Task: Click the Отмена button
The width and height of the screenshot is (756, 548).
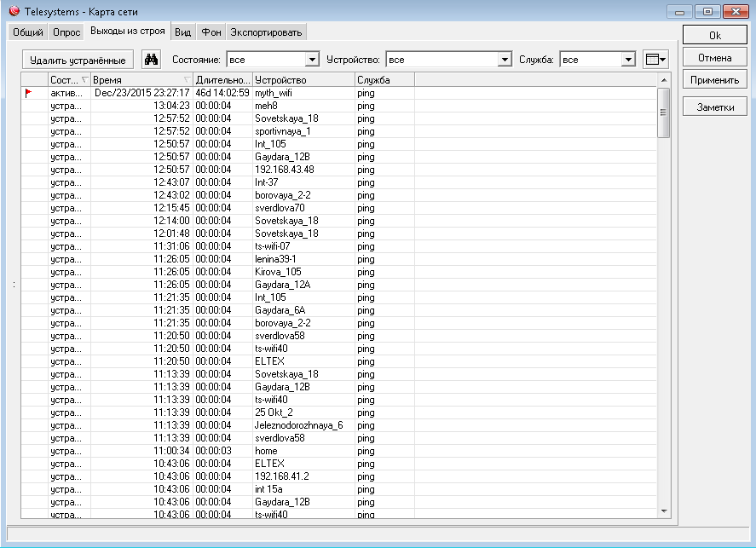Action: pyautogui.click(x=714, y=58)
